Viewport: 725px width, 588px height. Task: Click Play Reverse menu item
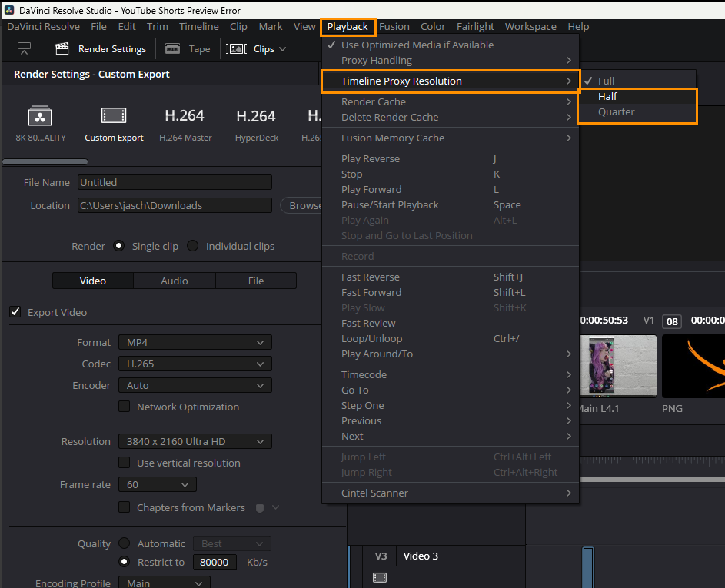click(451, 158)
